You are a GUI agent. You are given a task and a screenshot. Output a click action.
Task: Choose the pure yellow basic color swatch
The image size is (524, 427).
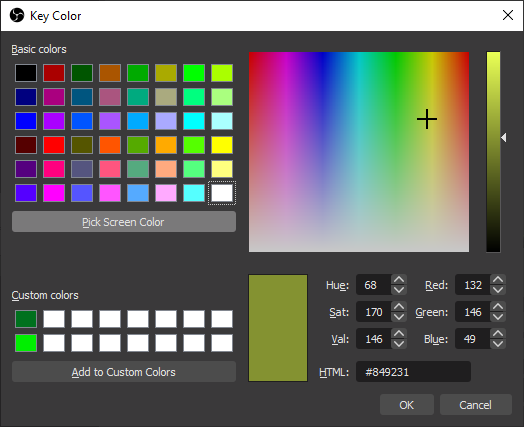tap(222, 145)
